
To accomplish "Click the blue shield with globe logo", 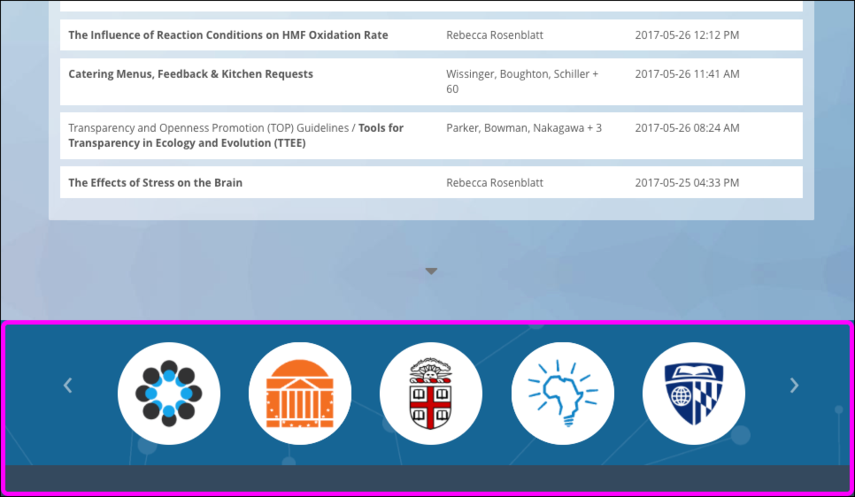I will (x=694, y=393).
